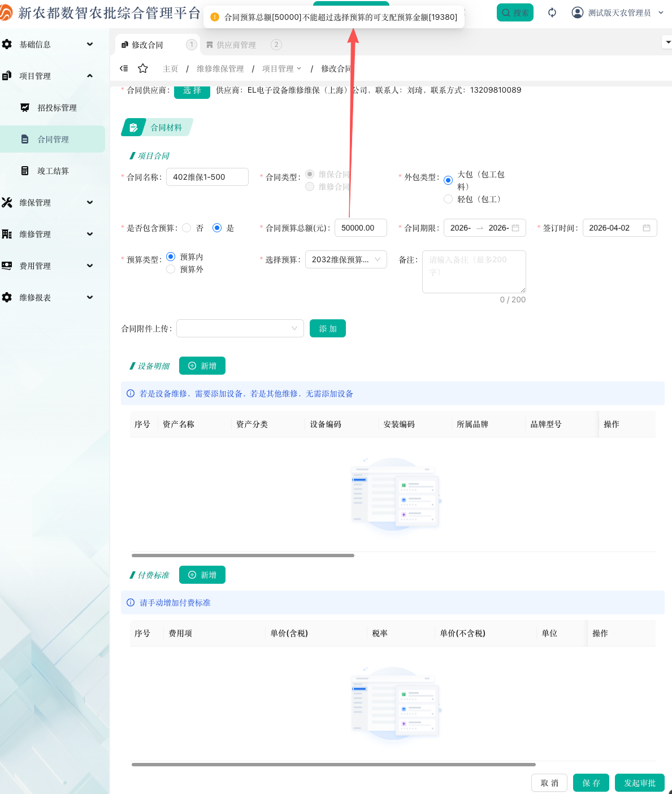This screenshot has height=794, width=672.
Task: Select 维修合同 contract type
Action: tap(310, 186)
